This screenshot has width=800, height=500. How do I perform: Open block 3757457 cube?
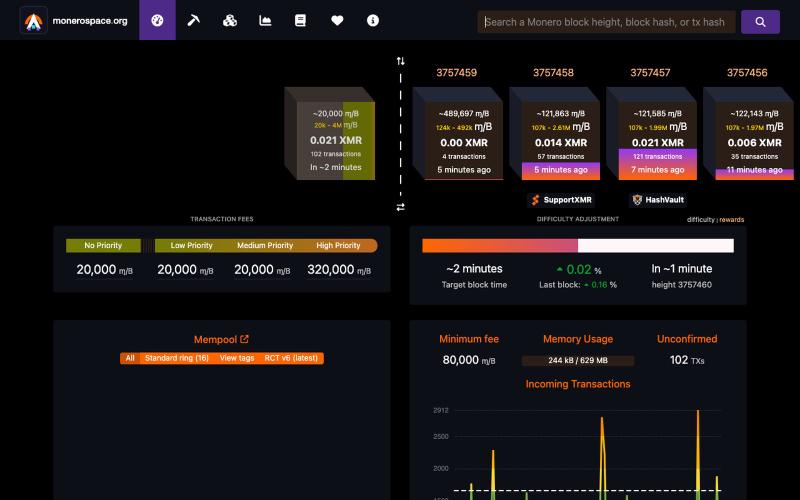[x=652, y=133]
